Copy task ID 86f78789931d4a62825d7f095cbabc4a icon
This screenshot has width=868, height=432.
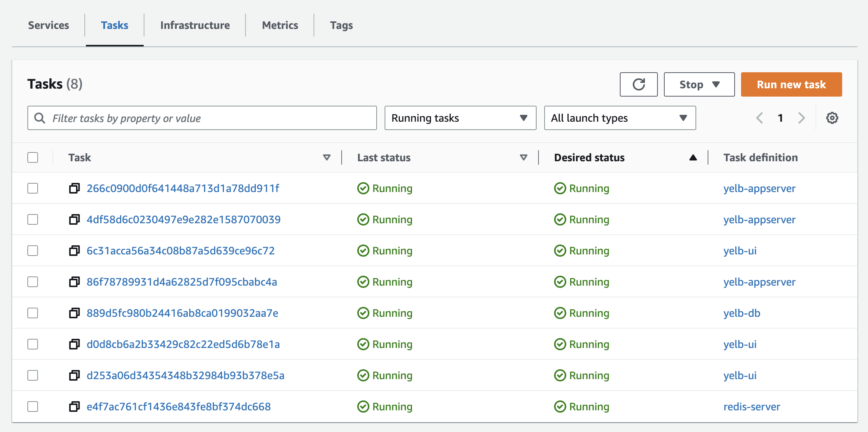74,282
